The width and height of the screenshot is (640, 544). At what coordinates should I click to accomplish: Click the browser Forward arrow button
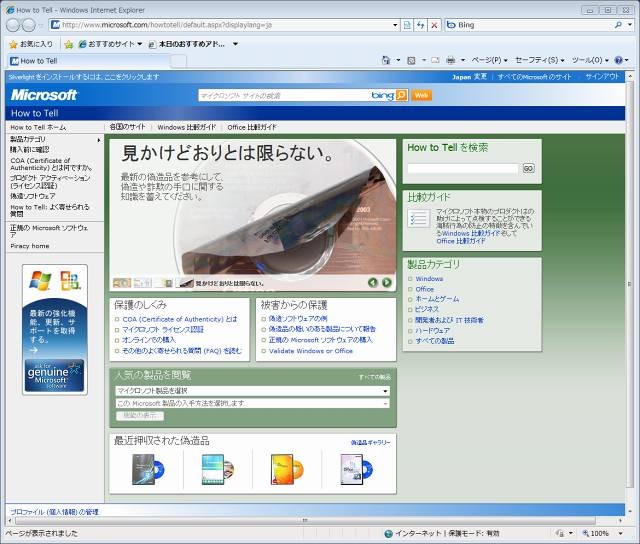(29, 25)
